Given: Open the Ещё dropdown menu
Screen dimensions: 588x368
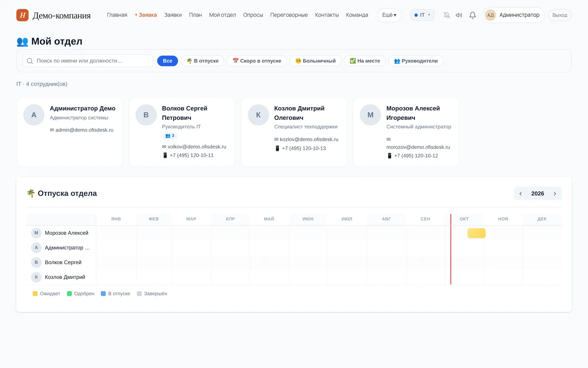Looking at the screenshot, I should click(x=390, y=15).
